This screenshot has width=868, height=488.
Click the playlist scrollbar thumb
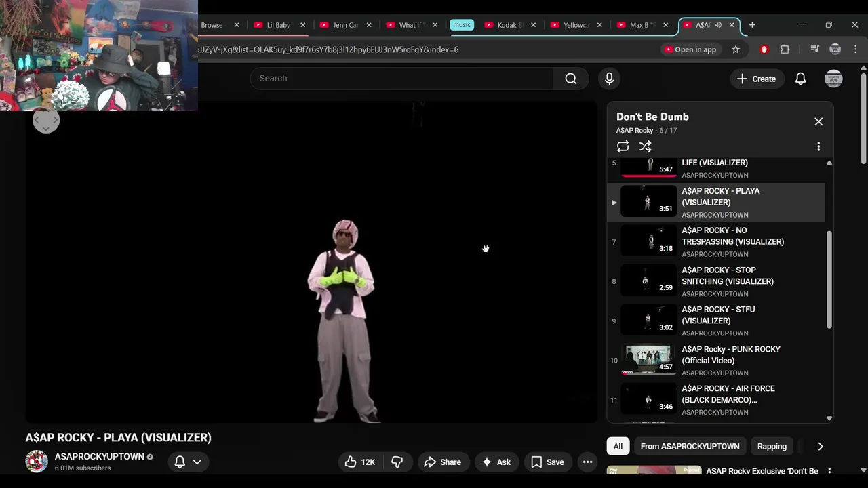click(x=829, y=280)
